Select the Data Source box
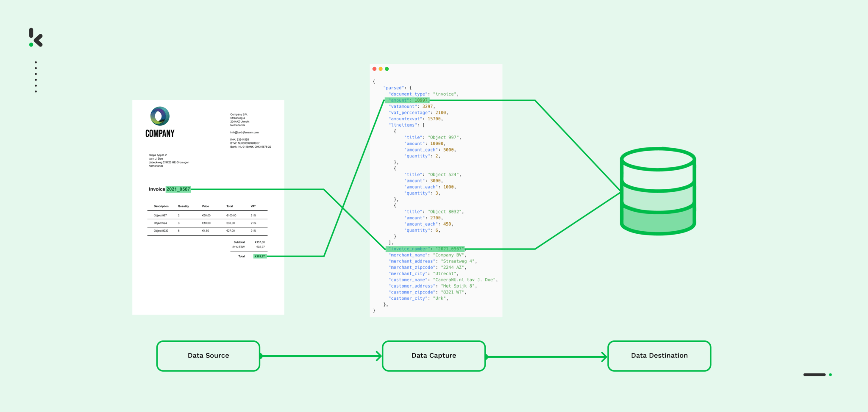The image size is (868, 412). click(208, 356)
